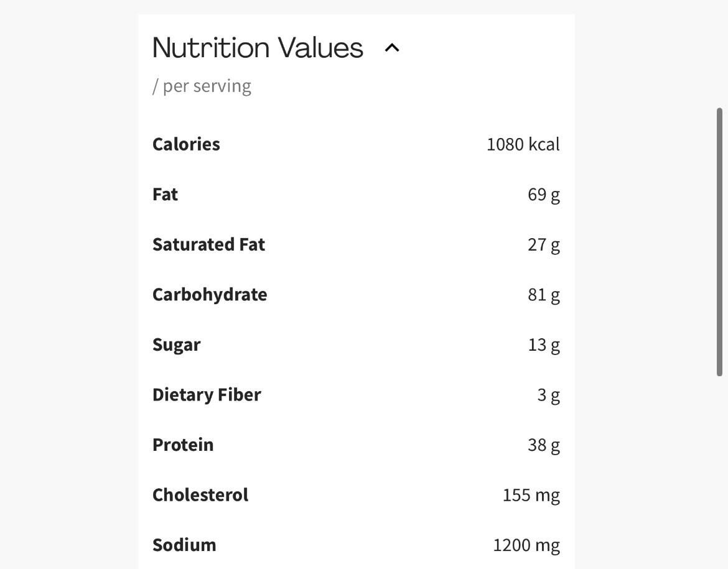728x569 pixels.
Task: Click the 38 g protein value
Action: (x=543, y=445)
